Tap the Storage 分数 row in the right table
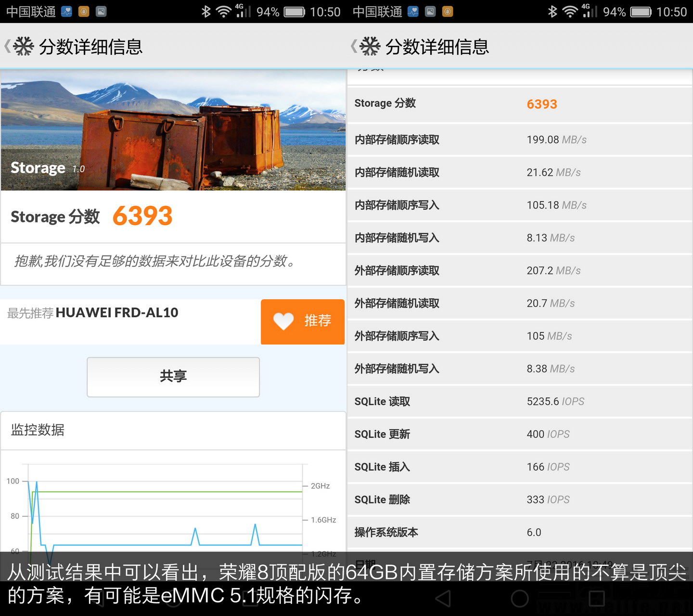 520,104
